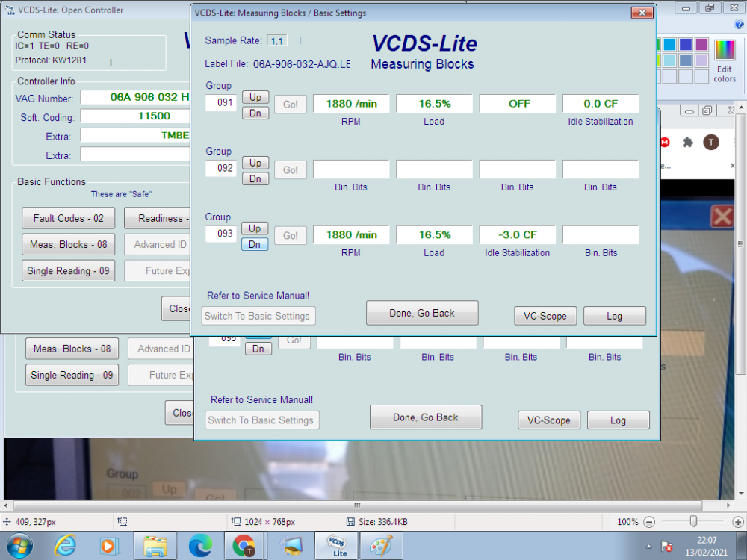The image size is (747, 560).
Task: Click the Soft. Coding field 11500
Action: pyautogui.click(x=136, y=116)
